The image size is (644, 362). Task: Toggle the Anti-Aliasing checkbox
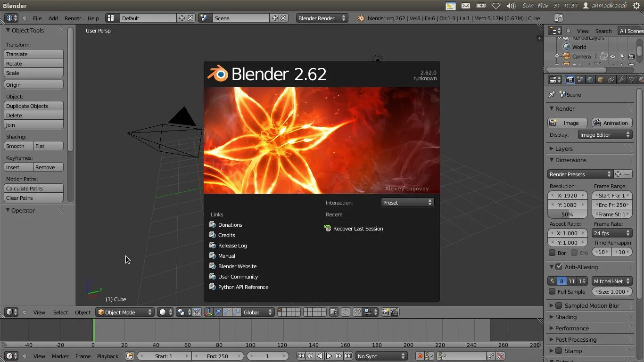[559, 267]
